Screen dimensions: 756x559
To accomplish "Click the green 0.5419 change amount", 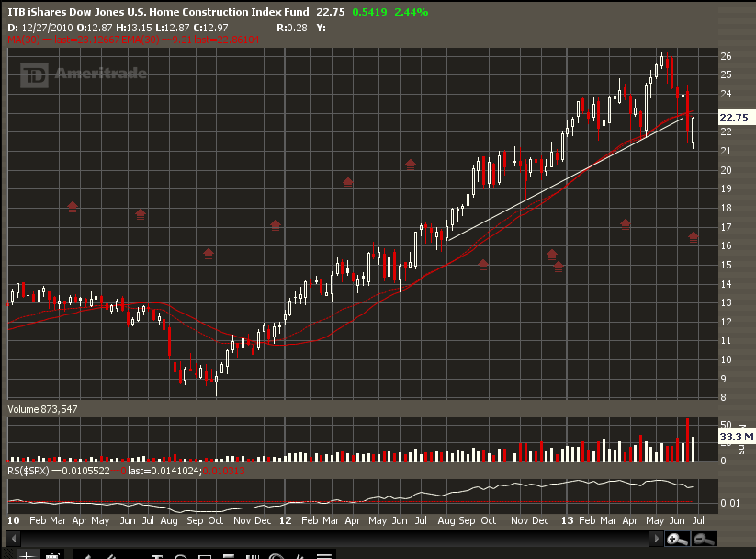I will 370,12.
